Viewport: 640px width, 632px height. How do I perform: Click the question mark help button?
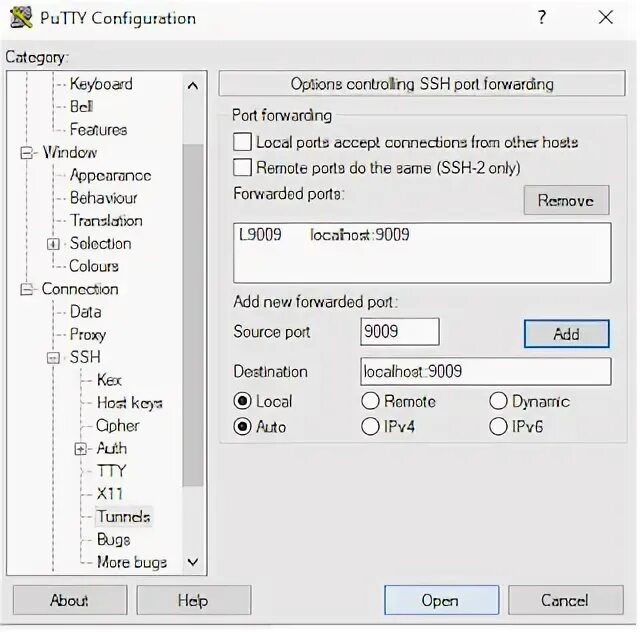542,17
